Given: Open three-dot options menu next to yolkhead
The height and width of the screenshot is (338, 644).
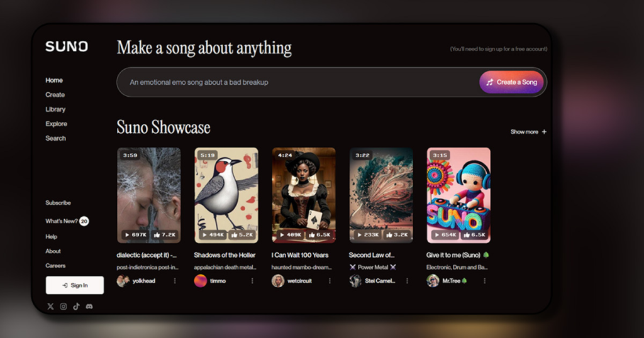Looking at the screenshot, I should (175, 281).
